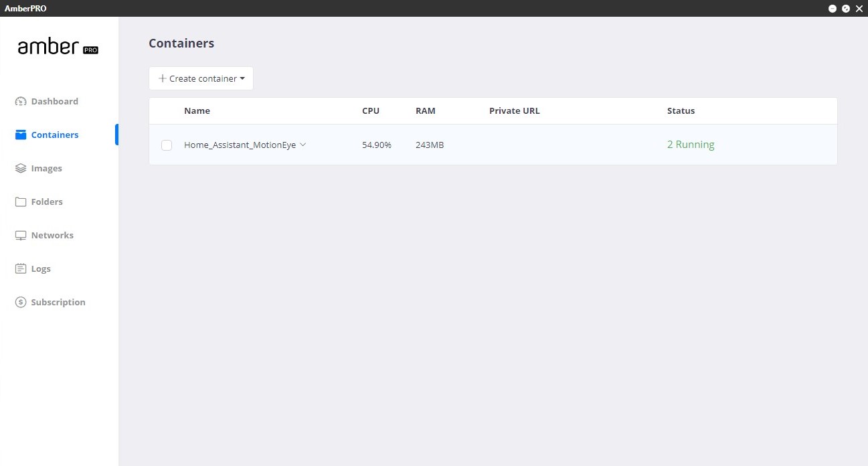Go to the Containers section
Image resolution: width=868 pixels, height=466 pixels.
point(55,135)
